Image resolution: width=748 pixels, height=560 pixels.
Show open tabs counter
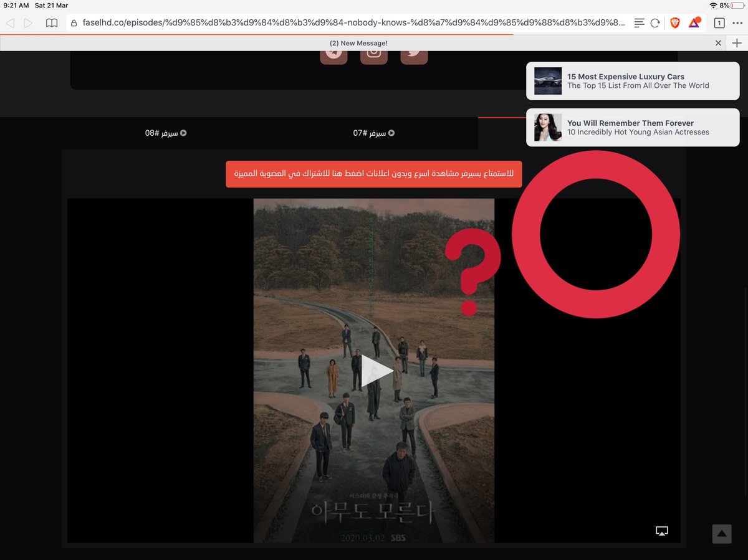tap(719, 23)
